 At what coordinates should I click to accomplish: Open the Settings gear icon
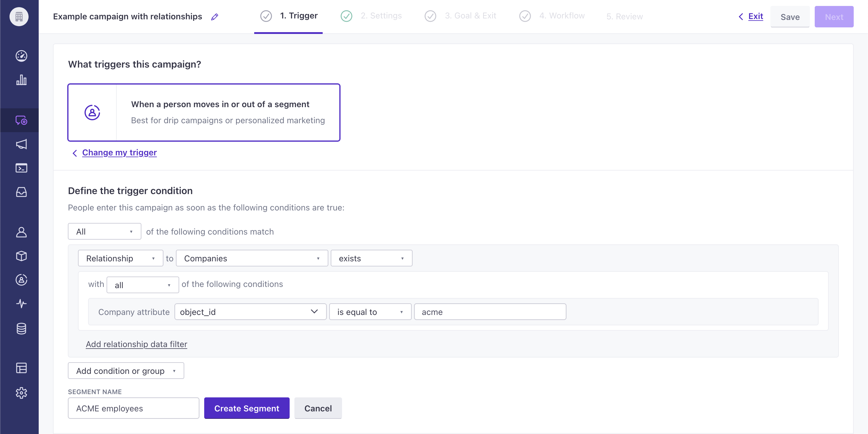(x=21, y=393)
